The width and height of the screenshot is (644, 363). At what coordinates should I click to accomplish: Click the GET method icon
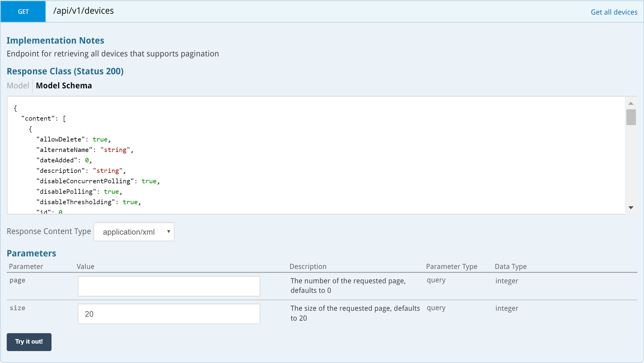pyautogui.click(x=24, y=11)
